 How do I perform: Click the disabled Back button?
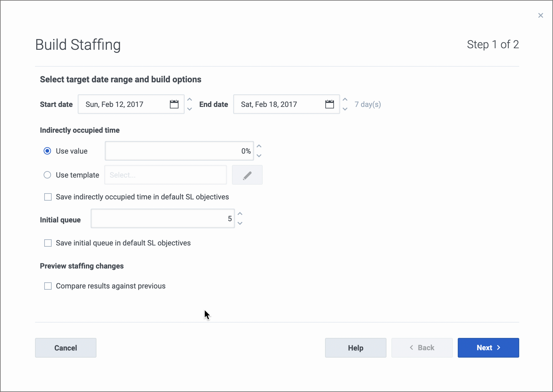(422, 348)
